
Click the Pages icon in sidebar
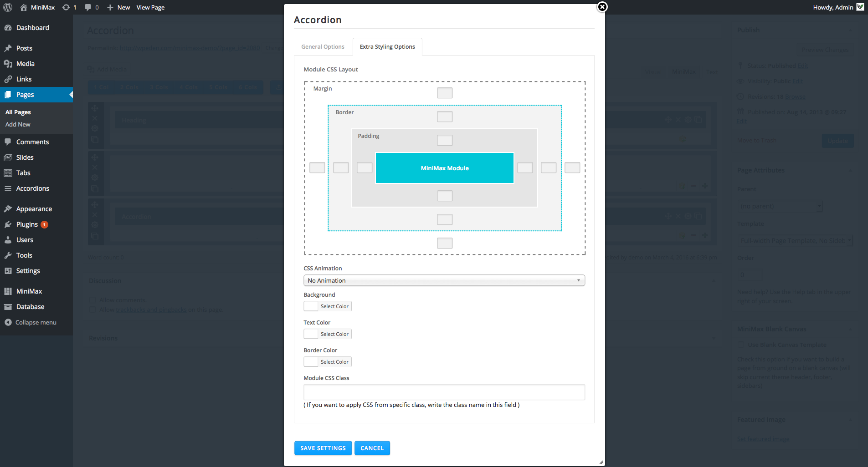pos(8,95)
